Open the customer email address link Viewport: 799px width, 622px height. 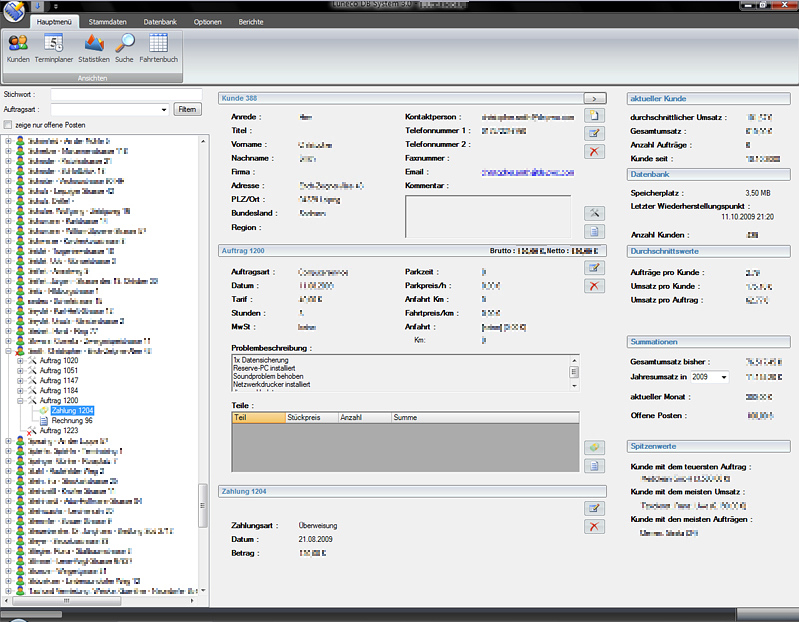tap(527, 172)
